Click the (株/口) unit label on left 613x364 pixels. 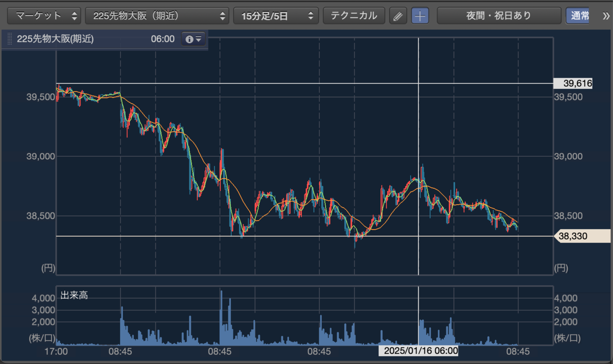click(41, 338)
